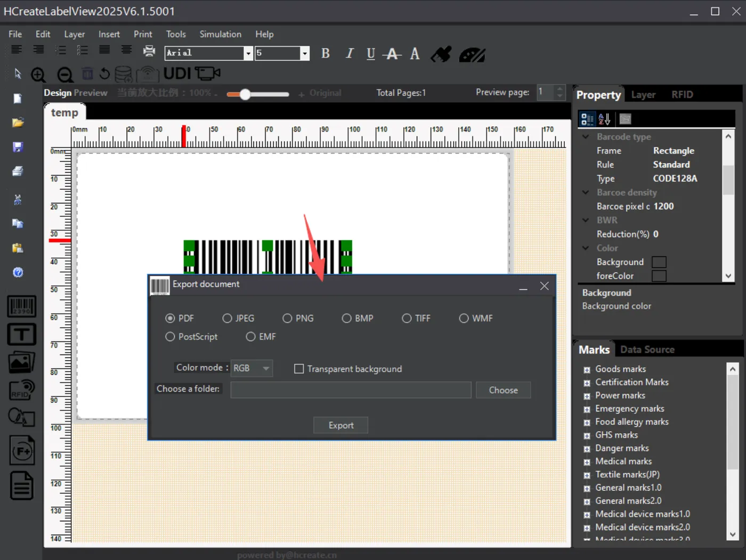Switch to the RFID tab

682,95
